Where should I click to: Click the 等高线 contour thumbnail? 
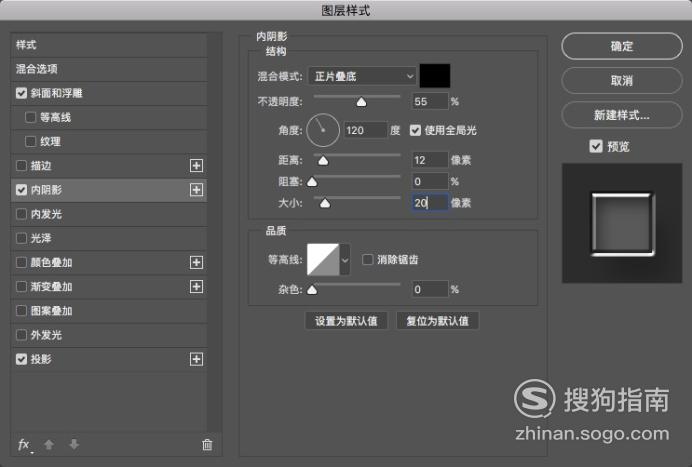pyautogui.click(x=323, y=260)
